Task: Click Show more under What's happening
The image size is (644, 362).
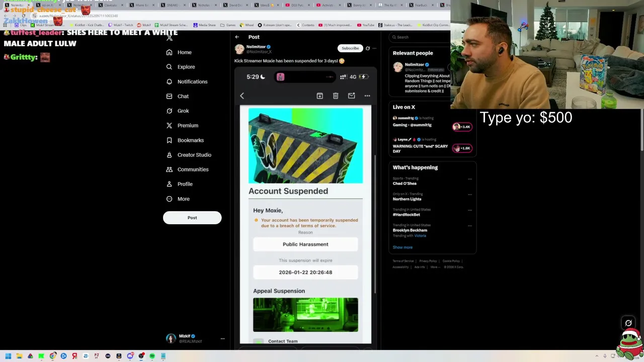Action: click(x=403, y=247)
